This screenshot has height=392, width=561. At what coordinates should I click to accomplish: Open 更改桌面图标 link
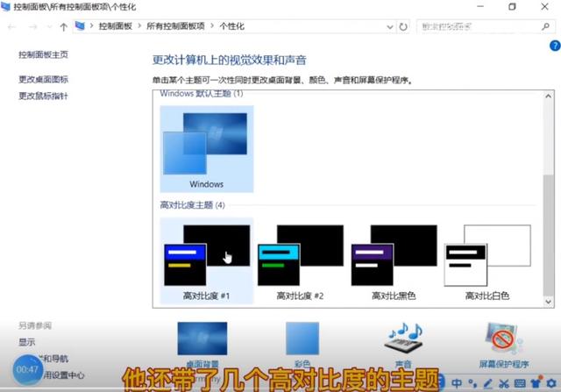point(43,80)
